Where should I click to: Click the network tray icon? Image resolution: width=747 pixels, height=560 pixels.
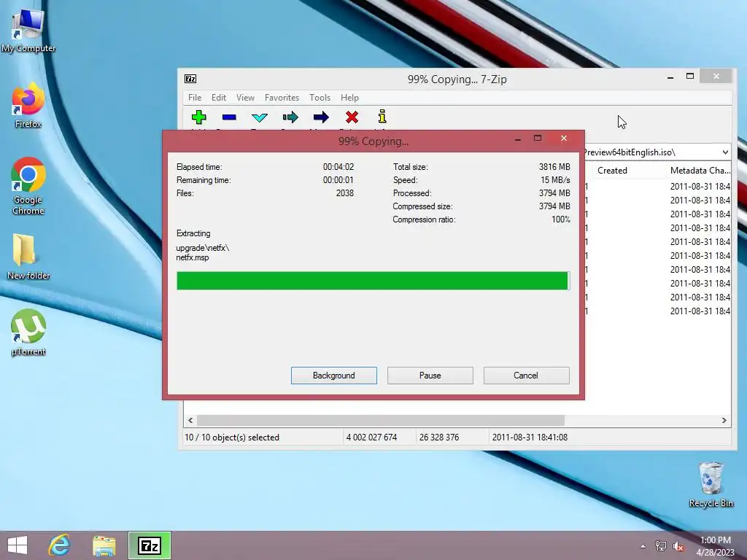point(661,546)
